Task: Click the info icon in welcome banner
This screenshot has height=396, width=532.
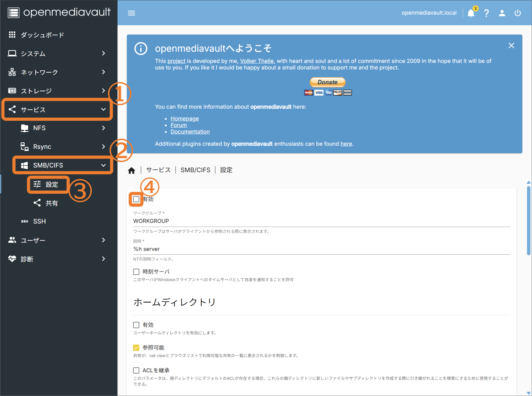Action: point(141,49)
